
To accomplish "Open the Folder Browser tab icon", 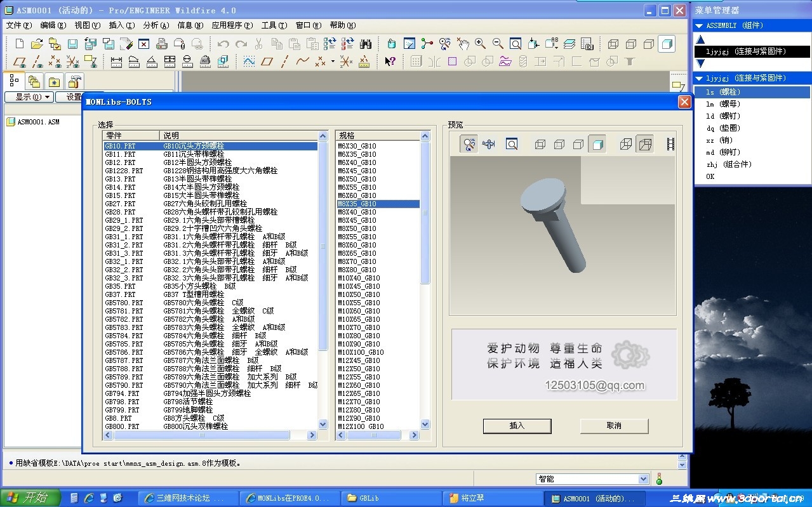I will tap(34, 82).
